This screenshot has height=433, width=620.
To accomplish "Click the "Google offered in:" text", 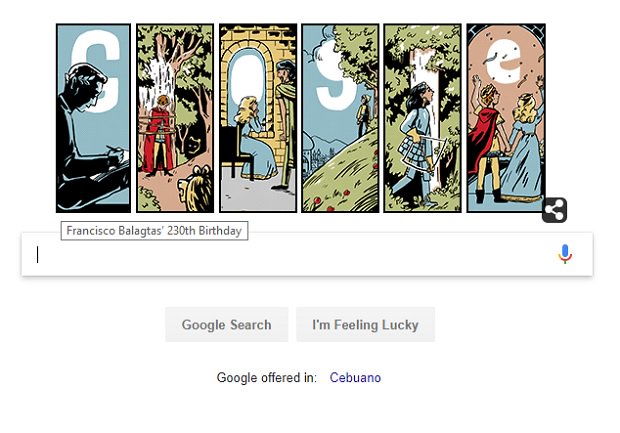I will (267, 378).
